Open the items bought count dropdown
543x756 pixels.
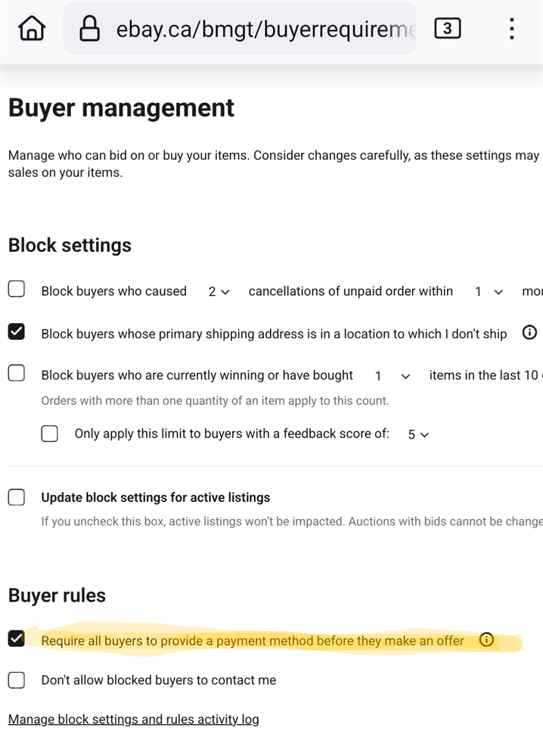coord(393,376)
